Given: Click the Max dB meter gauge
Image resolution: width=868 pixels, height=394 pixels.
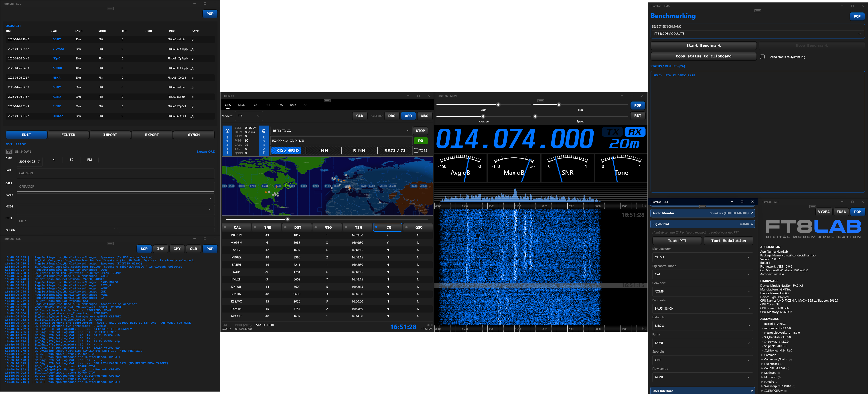Looking at the screenshot, I should coord(514,168).
